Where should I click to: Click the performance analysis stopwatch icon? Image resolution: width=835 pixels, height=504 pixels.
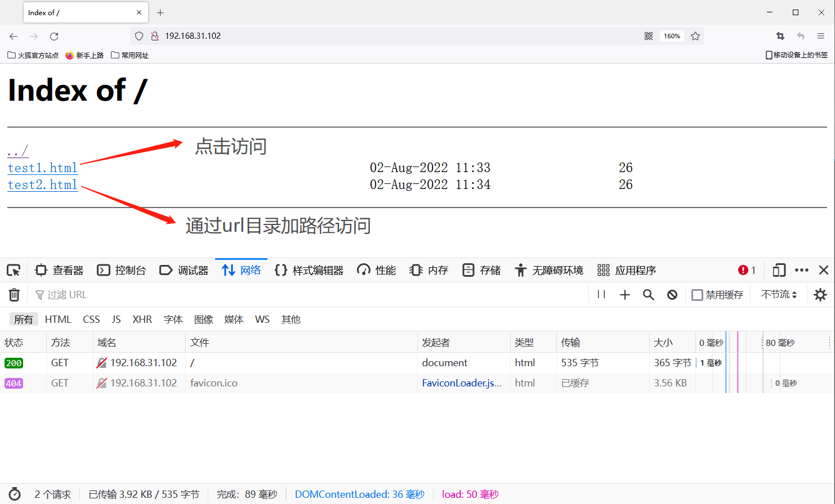point(15,494)
